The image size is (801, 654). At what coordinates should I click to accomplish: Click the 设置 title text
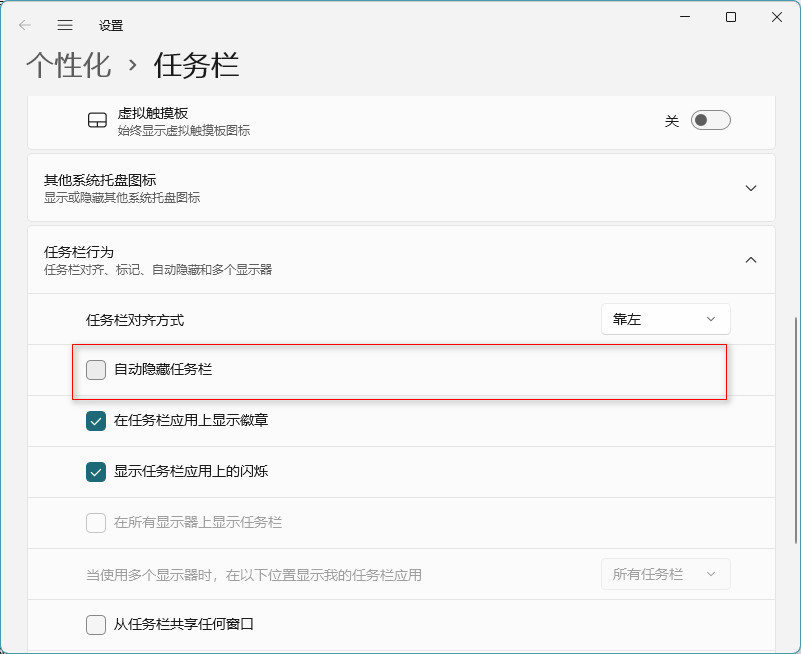click(x=112, y=25)
